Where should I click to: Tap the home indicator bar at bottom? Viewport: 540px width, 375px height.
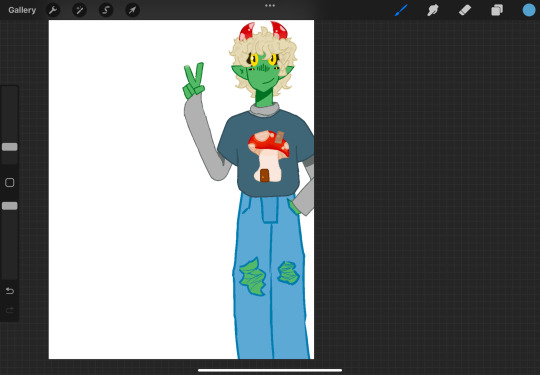[270, 371]
